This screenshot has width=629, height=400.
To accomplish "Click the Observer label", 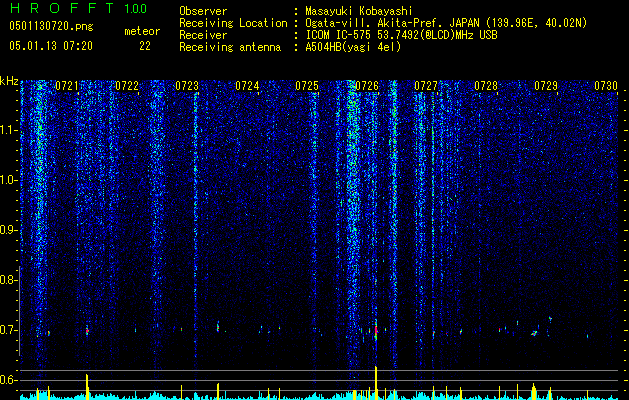I will (x=203, y=11).
